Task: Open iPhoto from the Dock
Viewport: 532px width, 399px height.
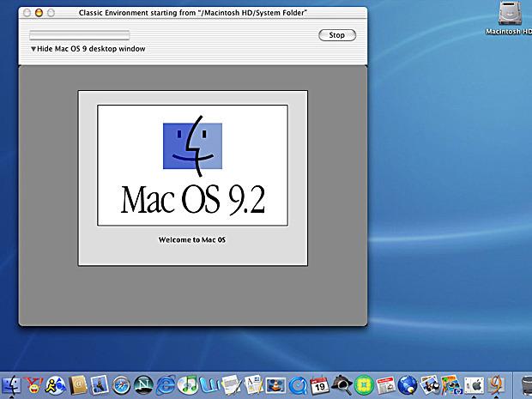Action: 429,385
